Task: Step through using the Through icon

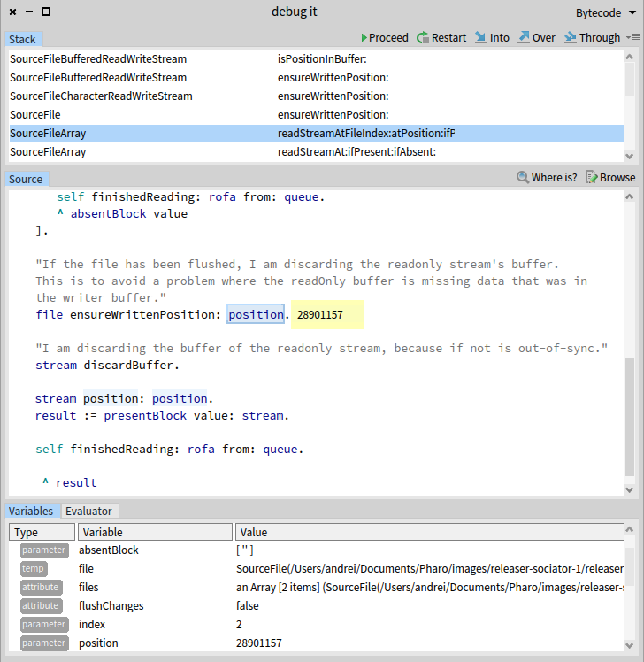Action: (x=570, y=38)
